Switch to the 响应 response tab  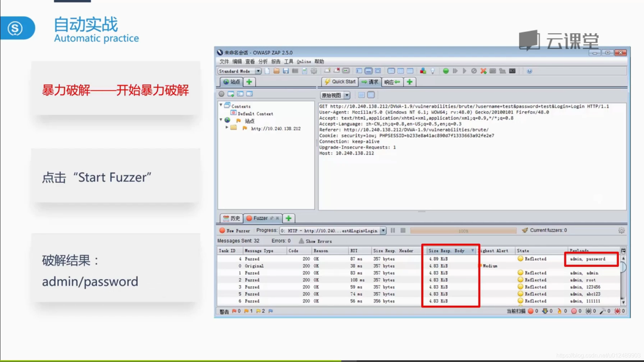[392, 82]
